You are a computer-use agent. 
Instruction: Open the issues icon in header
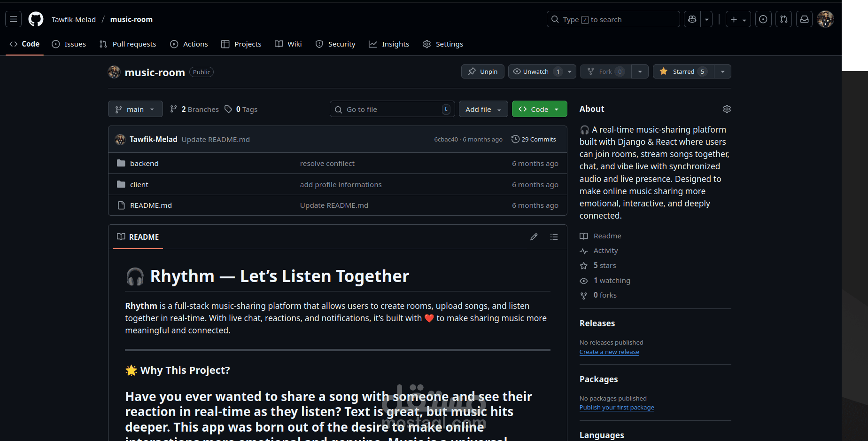pyautogui.click(x=763, y=19)
